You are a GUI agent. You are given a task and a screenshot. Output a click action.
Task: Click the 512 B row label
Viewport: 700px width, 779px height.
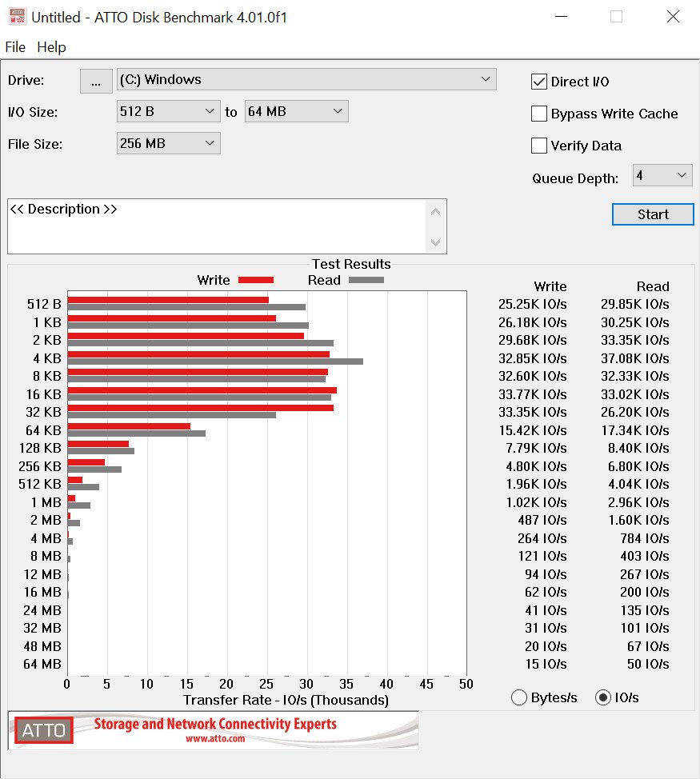click(x=44, y=304)
